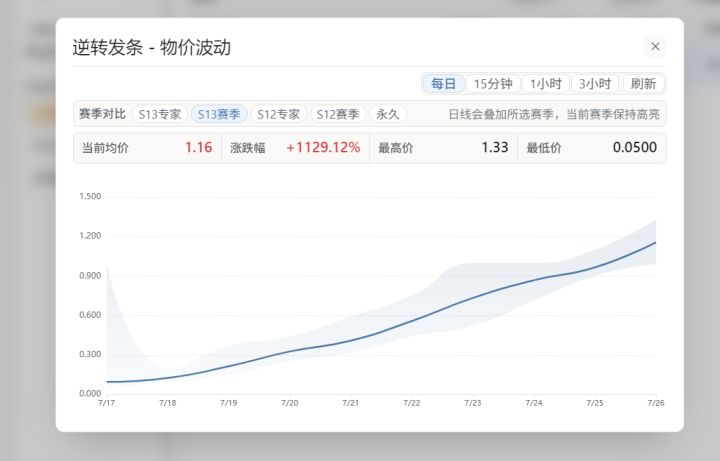Click the 7/26 date axis label
The width and height of the screenshot is (720, 461).
pos(656,403)
